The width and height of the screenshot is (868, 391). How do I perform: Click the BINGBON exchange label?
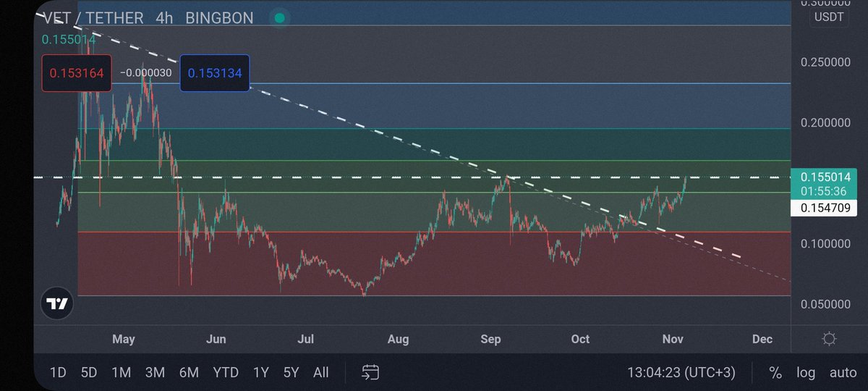(219, 17)
